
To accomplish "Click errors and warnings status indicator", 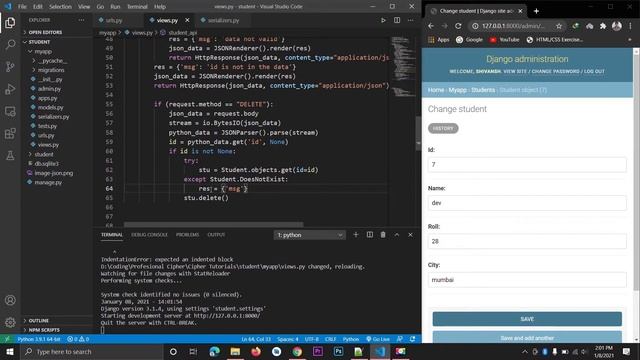I will (78, 339).
